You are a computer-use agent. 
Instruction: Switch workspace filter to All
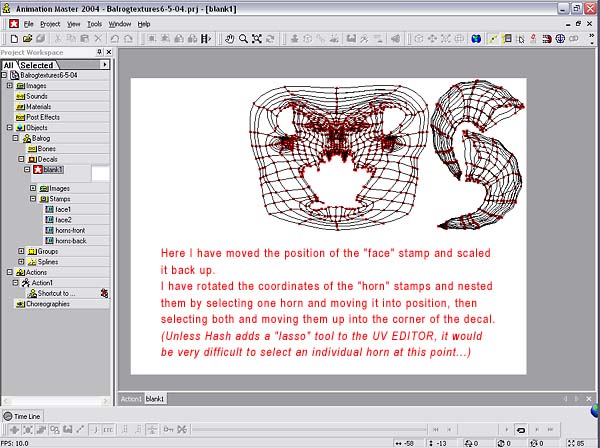point(9,65)
